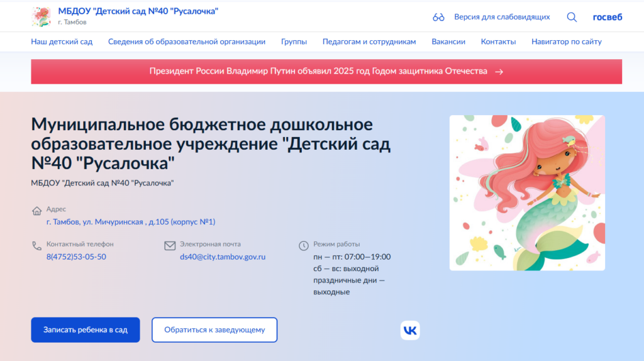Click the envelope email icon
The image size is (644, 361).
click(170, 245)
